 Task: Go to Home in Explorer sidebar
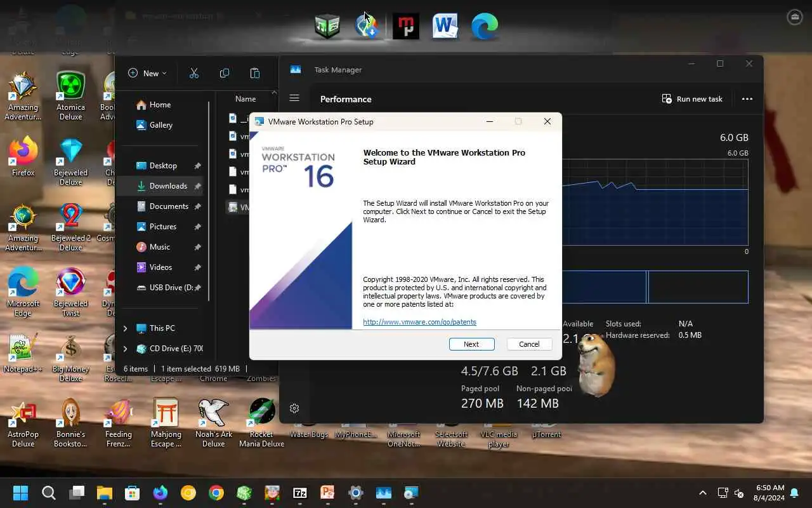(x=160, y=105)
